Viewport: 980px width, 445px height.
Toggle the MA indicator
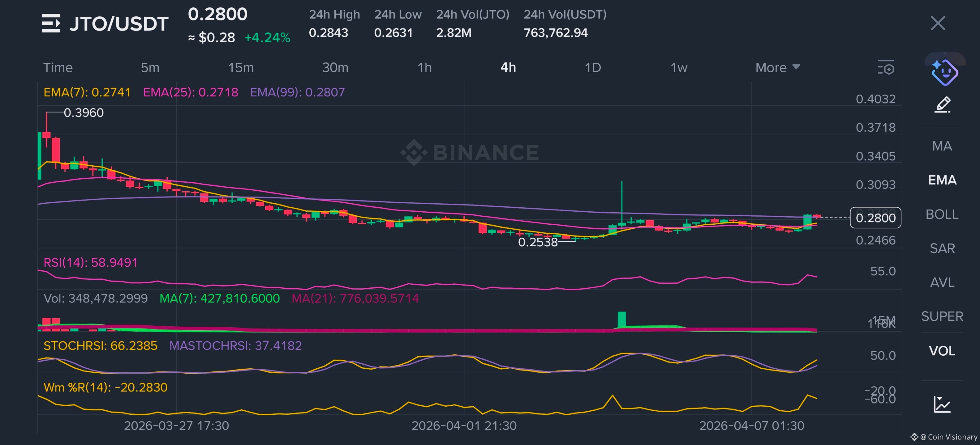pos(942,146)
